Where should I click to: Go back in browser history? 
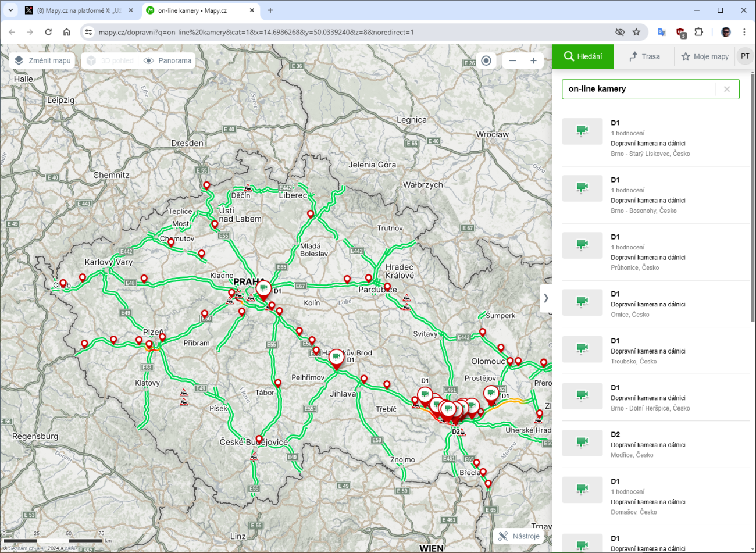12,32
